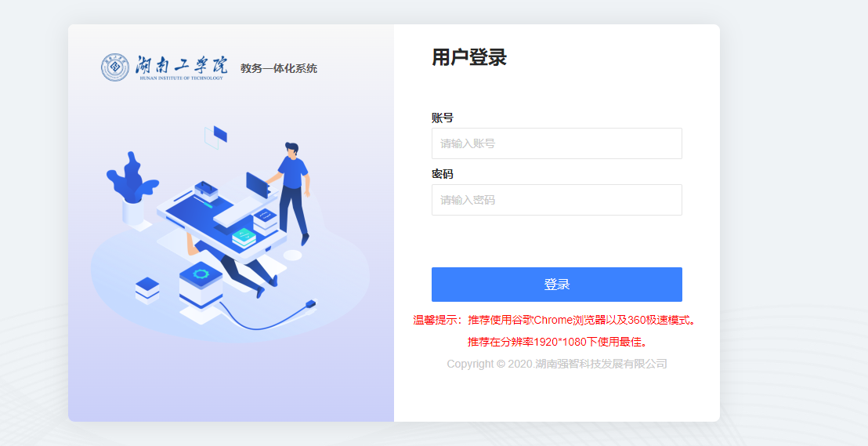This screenshot has height=446, width=868.
Task: Click the blue 登录 login button
Action: (556, 285)
